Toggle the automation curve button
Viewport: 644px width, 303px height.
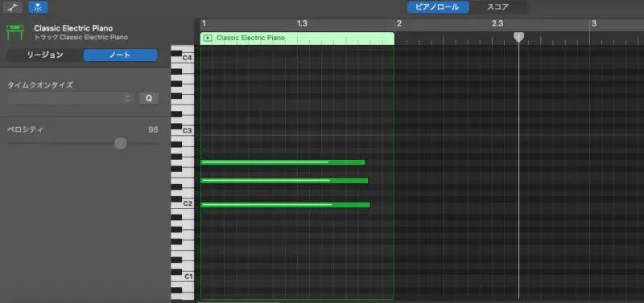12,7
